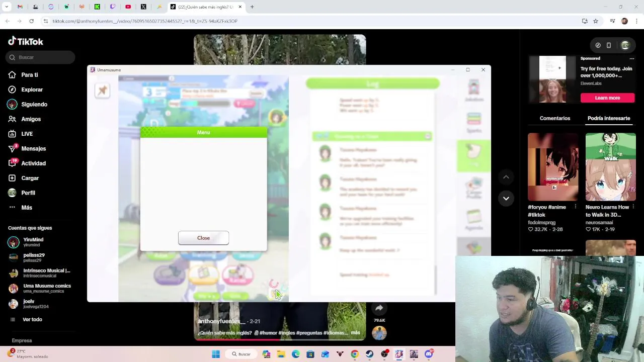Image resolution: width=644 pixels, height=362 pixels.
Task: Open the Windows Start menu
Action: 216,354
